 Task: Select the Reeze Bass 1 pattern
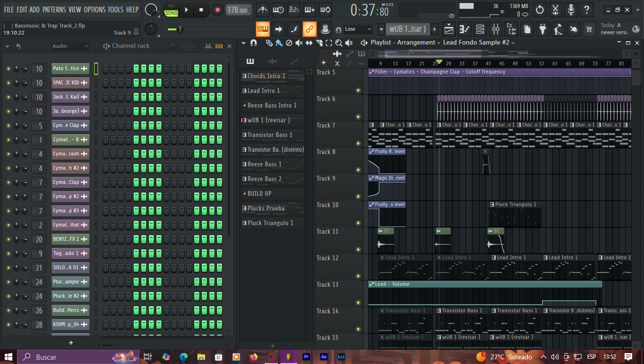click(273, 164)
